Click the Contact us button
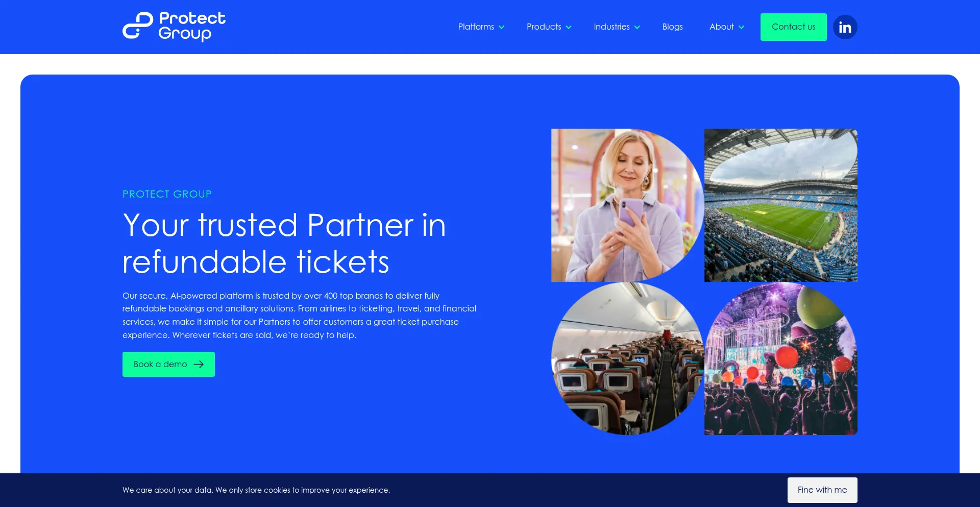Viewport: 980px width, 507px height. [793, 27]
